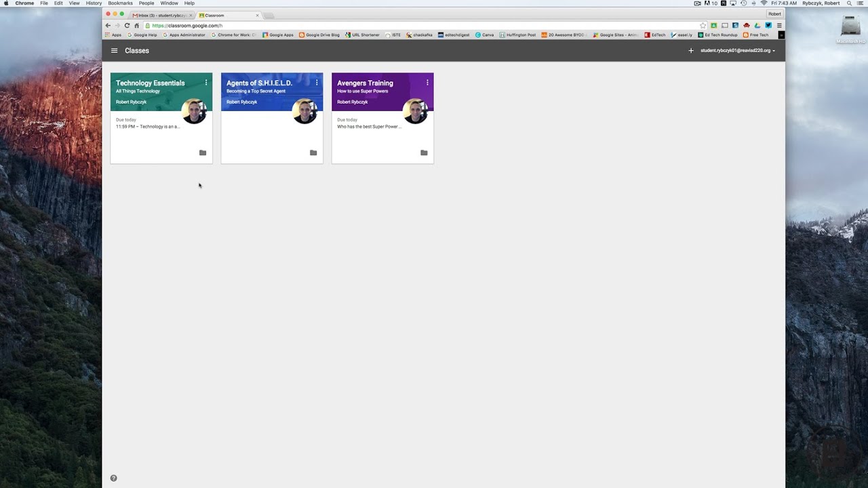Bookmark this page with the star icon
The height and width of the screenshot is (488, 868).
(x=703, y=25)
